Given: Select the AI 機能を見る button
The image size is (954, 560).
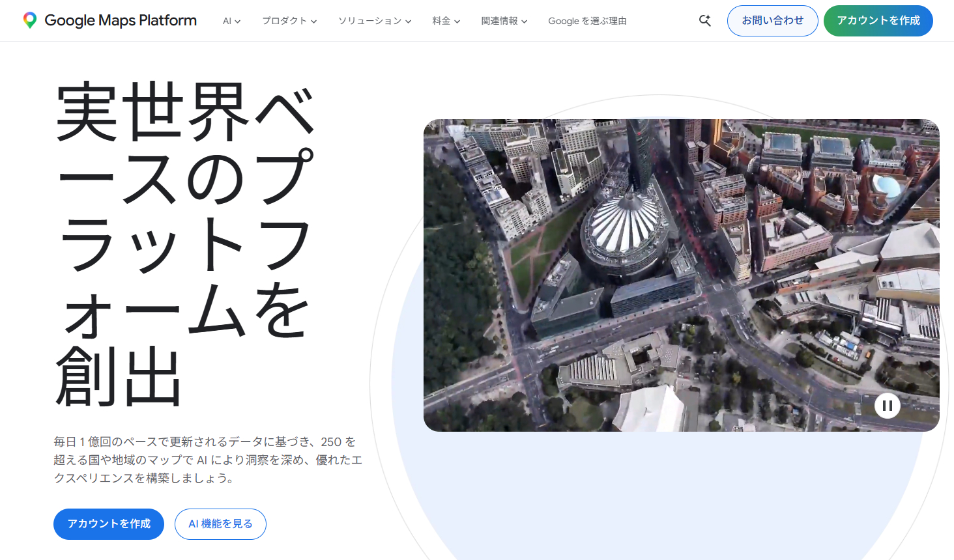Looking at the screenshot, I should click(x=220, y=524).
